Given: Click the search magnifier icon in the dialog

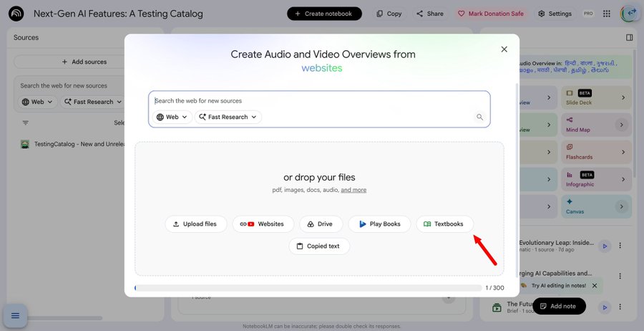Looking at the screenshot, I should click(x=479, y=117).
